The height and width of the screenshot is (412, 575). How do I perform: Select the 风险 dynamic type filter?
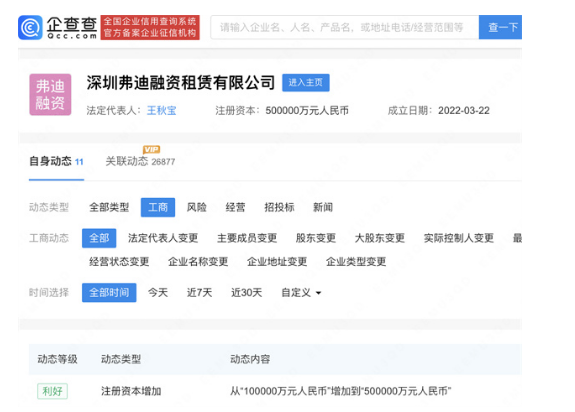coord(197,207)
